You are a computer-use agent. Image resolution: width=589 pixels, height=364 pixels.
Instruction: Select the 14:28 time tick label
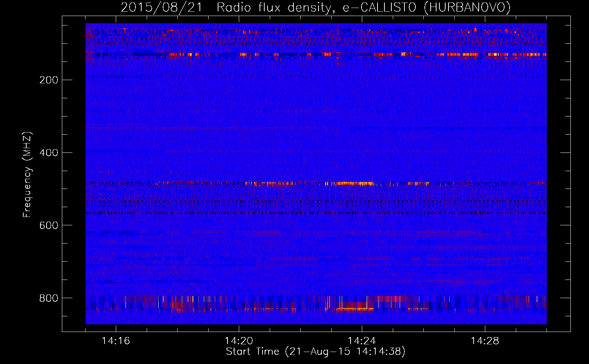point(485,341)
